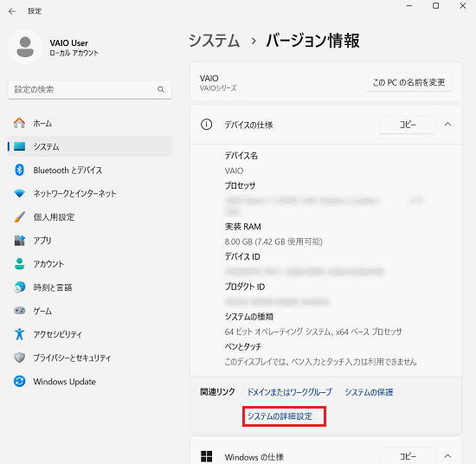Click the Windows logo beside Windows の仕様
Viewport: 476px width, 464px height.
click(x=207, y=456)
